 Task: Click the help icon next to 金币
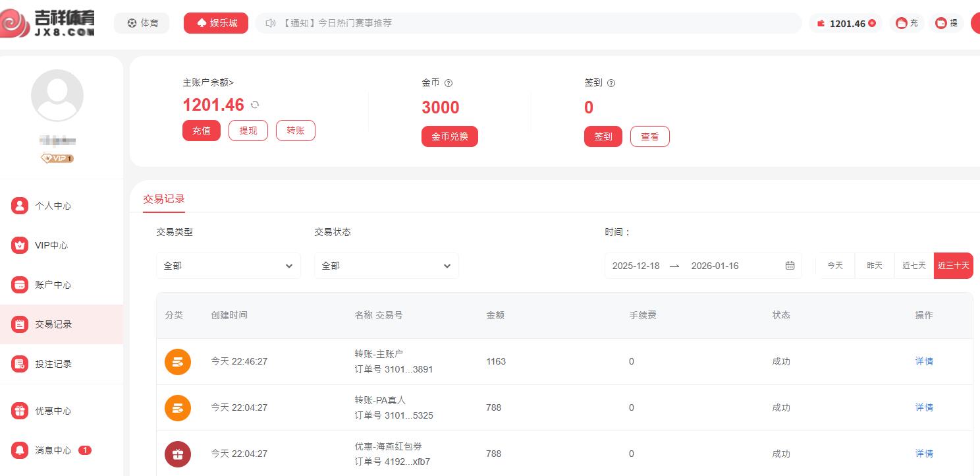point(449,83)
